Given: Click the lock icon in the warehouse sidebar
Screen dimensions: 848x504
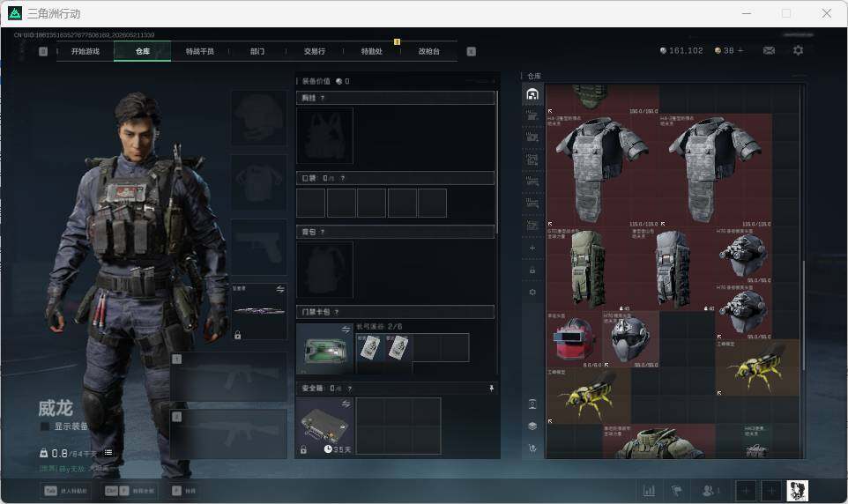Looking at the screenshot, I should (532, 270).
